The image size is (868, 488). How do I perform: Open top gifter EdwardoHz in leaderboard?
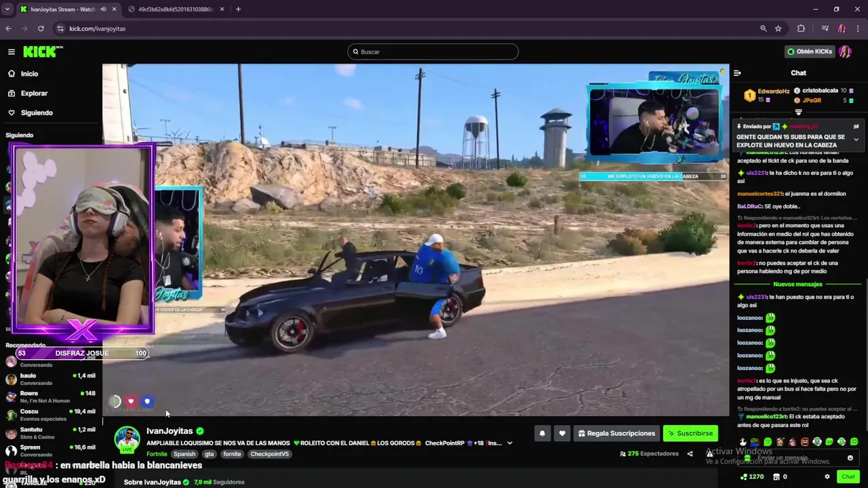[x=773, y=91]
